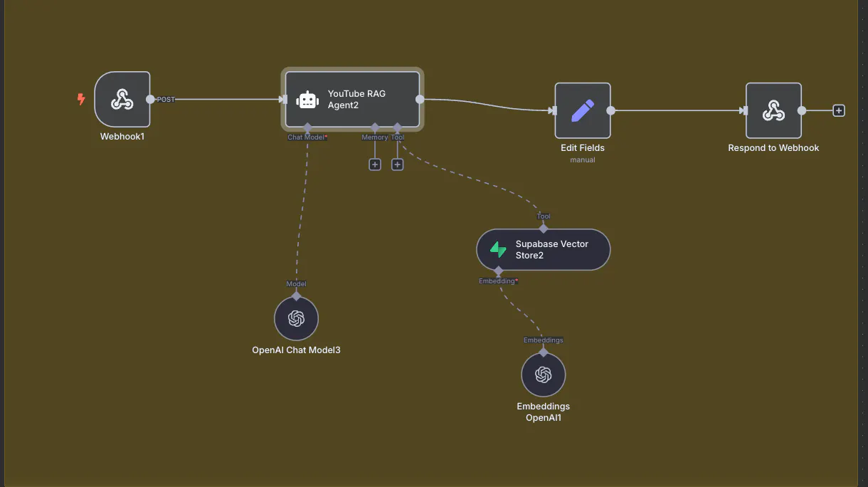Open the Embeddings OpenAI1 node
Viewport: 868px width, 487px height.
pos(544,375)
